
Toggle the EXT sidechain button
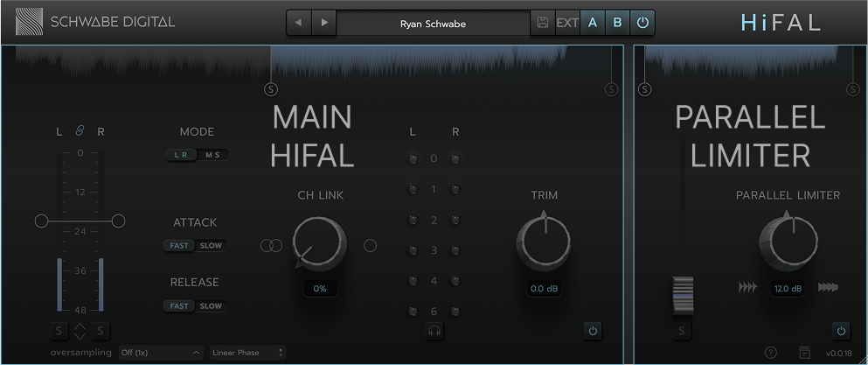(x=567, y=23)
